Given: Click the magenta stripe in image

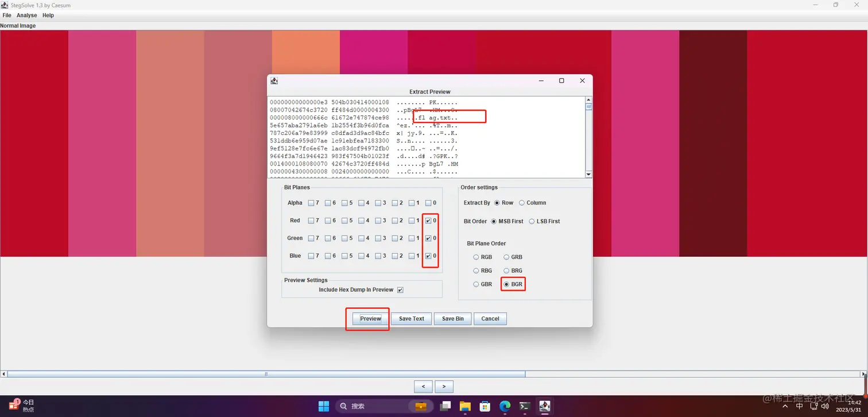Looking at the screenshot, I should pyautogui.click(x=374, y=52).
